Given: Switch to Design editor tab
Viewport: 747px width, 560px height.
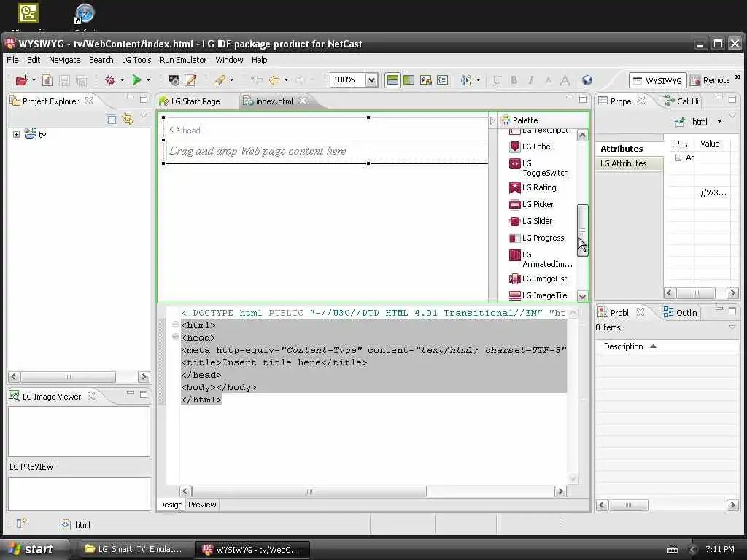Looking at the screenshot, I should (171, 505).
